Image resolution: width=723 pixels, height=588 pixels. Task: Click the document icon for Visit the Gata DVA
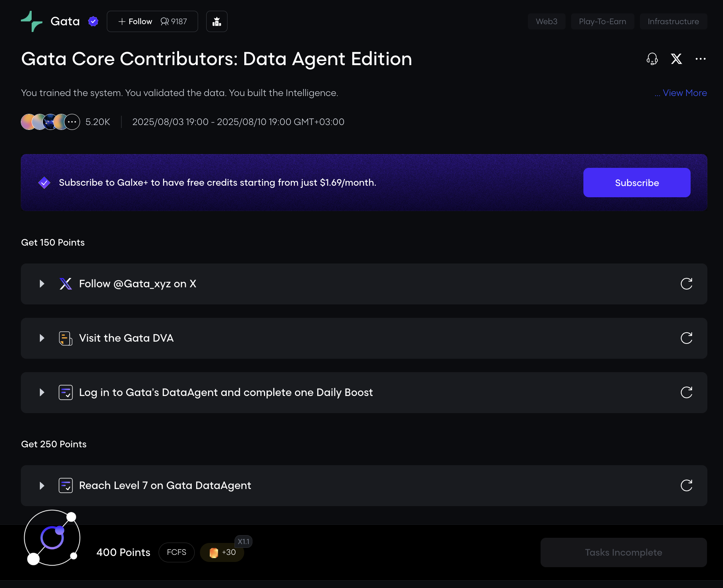(66, 338)
